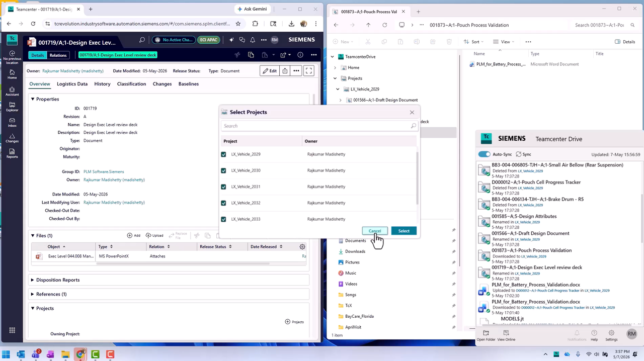Click Select in Select Projects dialog
644x361 pixels.
(x=404, y=231)
